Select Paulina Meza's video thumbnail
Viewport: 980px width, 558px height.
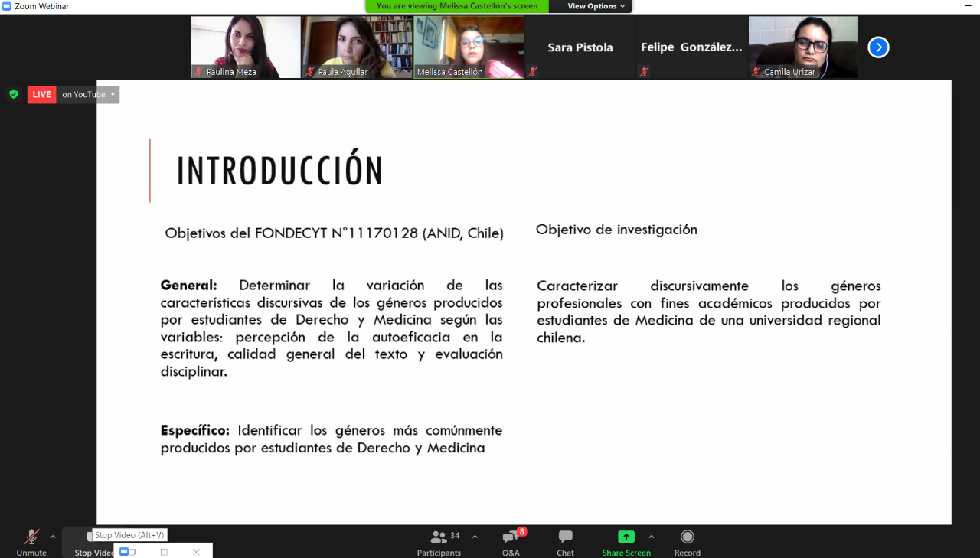coord(246,47)
